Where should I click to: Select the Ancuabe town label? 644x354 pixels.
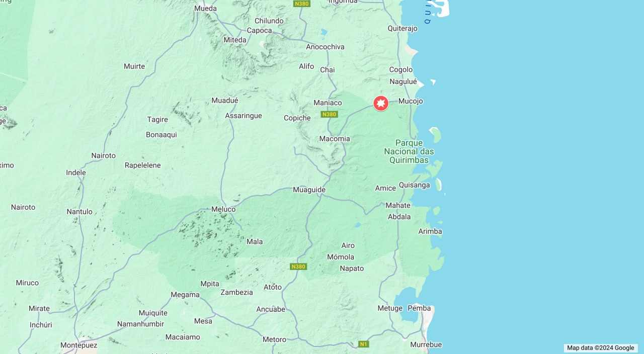(x=271, y=309)
